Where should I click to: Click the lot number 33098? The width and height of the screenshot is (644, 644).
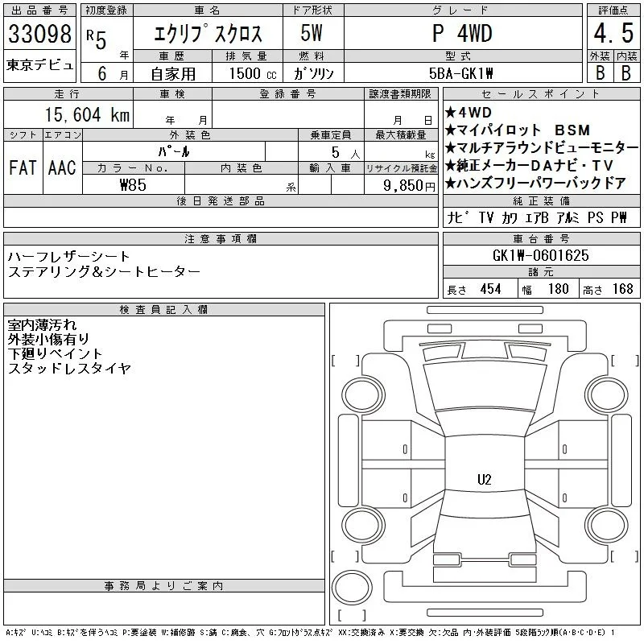pyautogui.click(x=39, y=33)
